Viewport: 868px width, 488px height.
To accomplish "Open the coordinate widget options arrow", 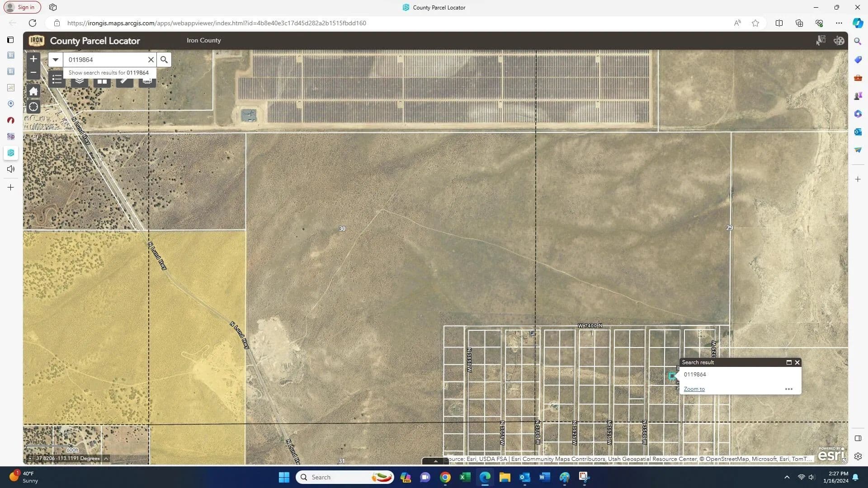I will tap(106, 459).
